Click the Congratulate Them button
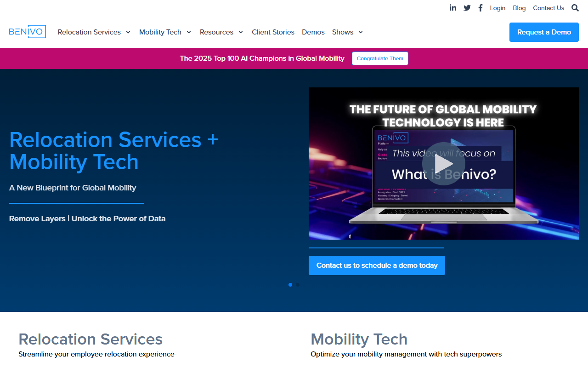Viewport: 588px width, 368px height. pyautogui.click(x=380, y=58)
